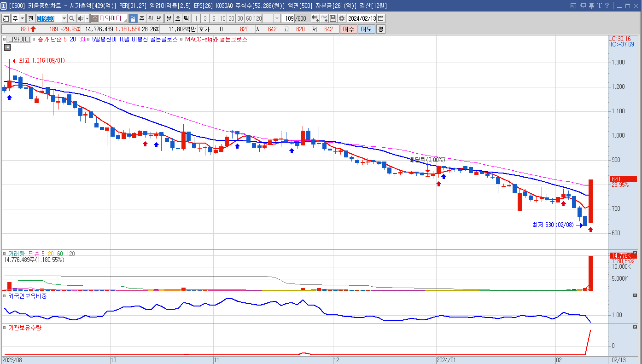Click the current price tag 820
The width and height of the screenshot is (642, 364).
[623, 179]
